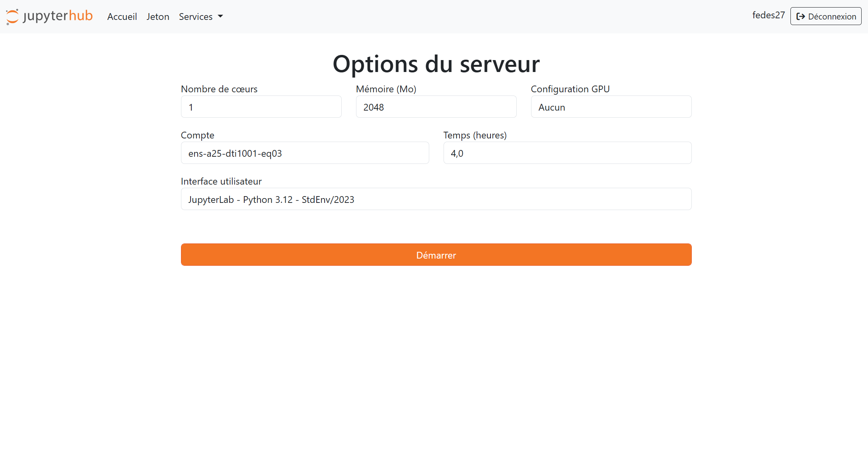Click the jupyterhub wordmark to go home
Screen dimensions: 868x471
[x=58, y=16]
